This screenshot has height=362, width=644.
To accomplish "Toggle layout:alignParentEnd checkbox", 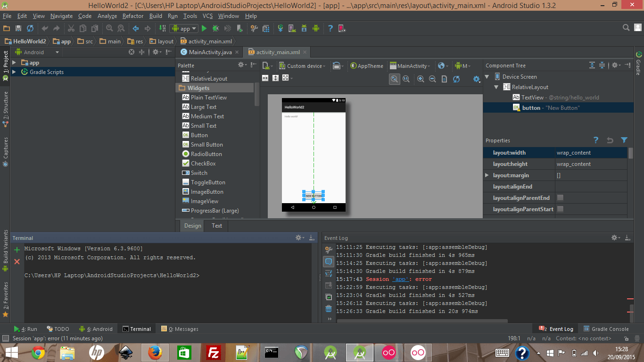I will click(x=560, y=197).
